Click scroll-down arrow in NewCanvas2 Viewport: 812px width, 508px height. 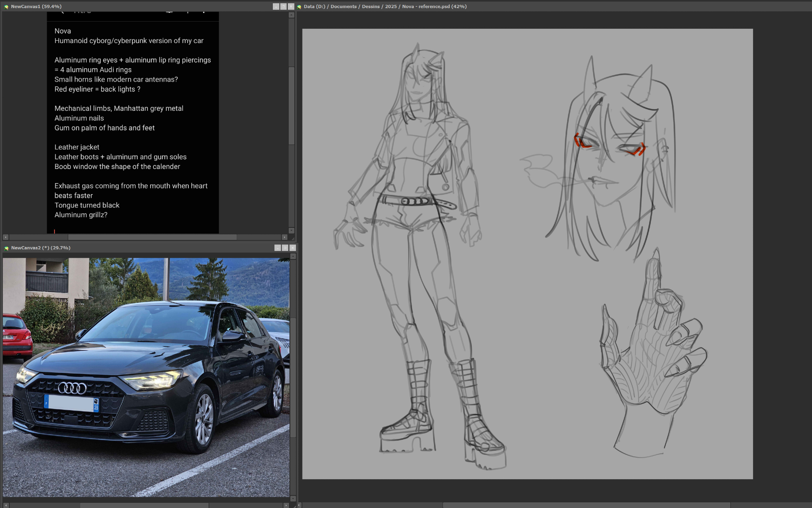tap(293, 498)
